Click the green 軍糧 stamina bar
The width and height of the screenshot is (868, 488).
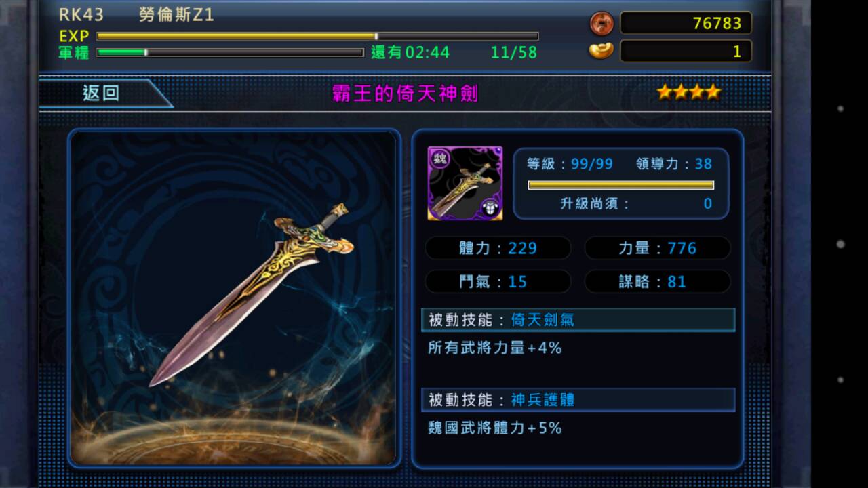coord(230,52)
